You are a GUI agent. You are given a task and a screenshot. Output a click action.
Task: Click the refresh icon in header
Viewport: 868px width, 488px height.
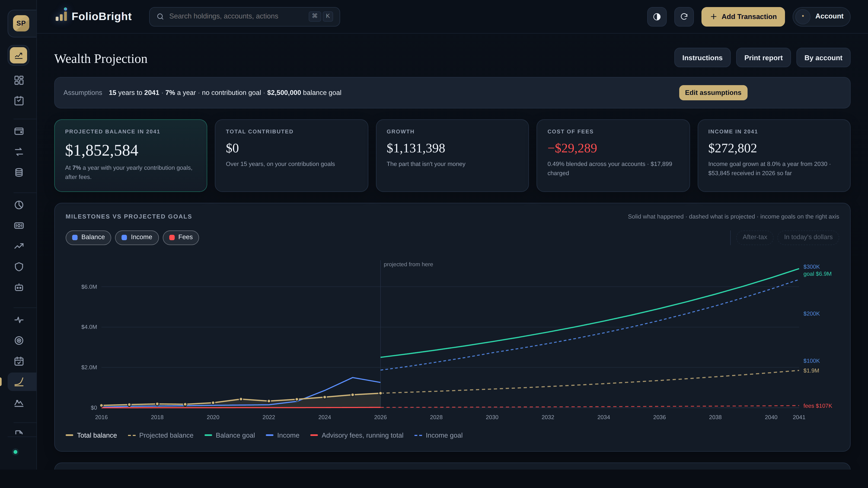click(x=684, y=17)
